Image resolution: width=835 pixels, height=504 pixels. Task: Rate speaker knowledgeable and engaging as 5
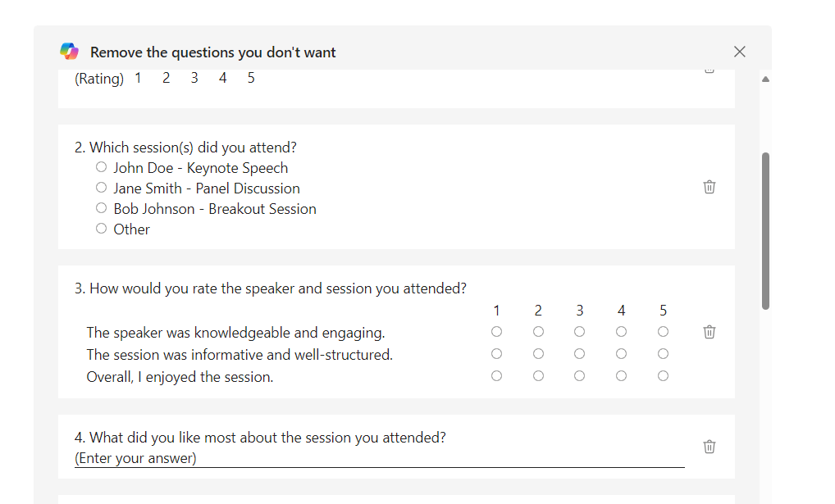[663, 332]
